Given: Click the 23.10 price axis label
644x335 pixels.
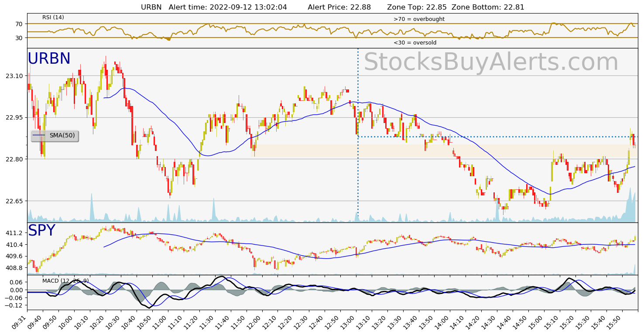Looking at the screenshot, I should tap(14, 76).
